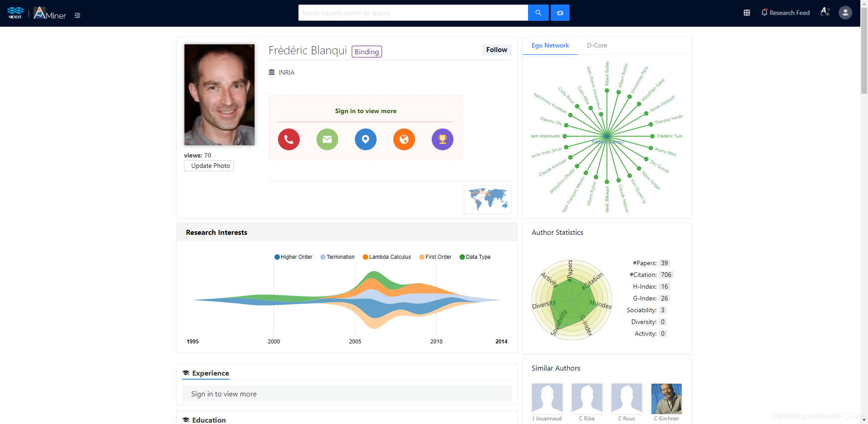The height and width of the screenshot is (424, 868).
Task: Click the purple trophy awards icon
Action: tap(443, 139)
